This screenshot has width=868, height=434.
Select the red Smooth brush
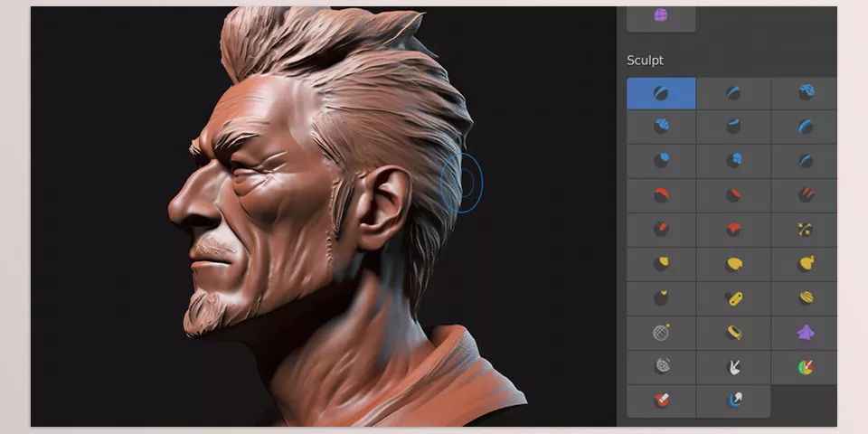pyautogui.click(x=661, y=195)
